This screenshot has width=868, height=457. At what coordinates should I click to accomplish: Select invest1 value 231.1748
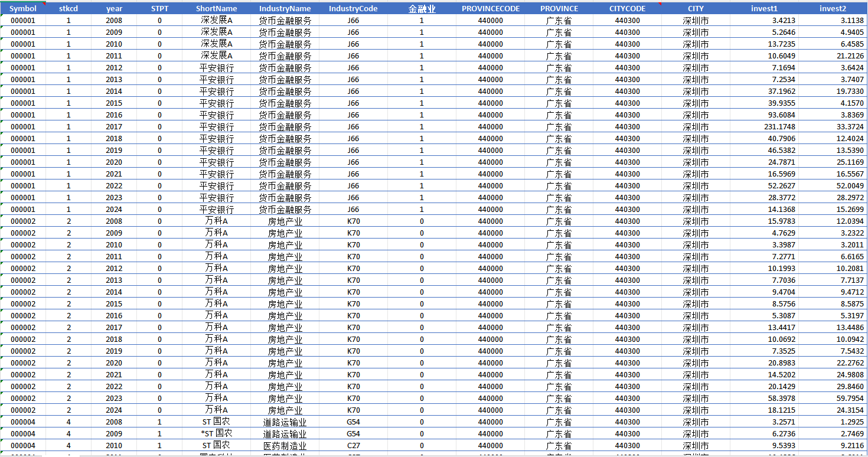(x=764, y=127)
